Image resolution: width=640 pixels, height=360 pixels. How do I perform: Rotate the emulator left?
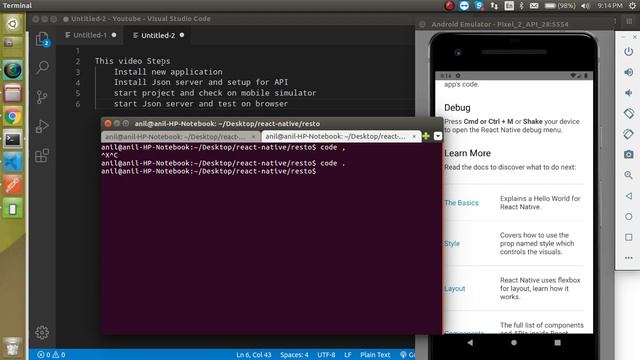tap(629, 113)
